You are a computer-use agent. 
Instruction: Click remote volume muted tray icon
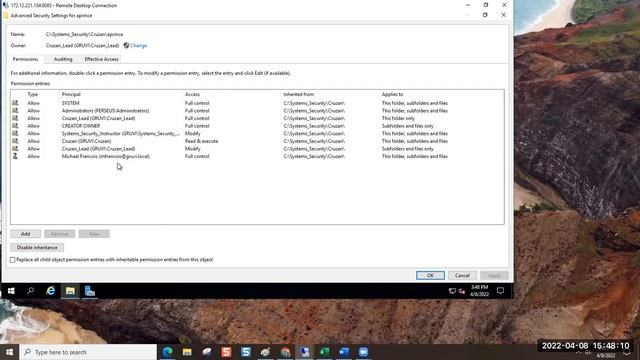[462, 291]
